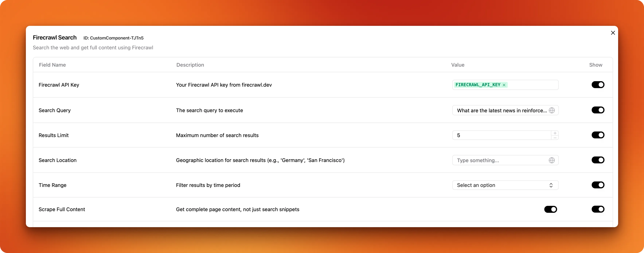The image size is (644, 253).
Task: Click the Show column header
Action: click(x=596, y=65)
